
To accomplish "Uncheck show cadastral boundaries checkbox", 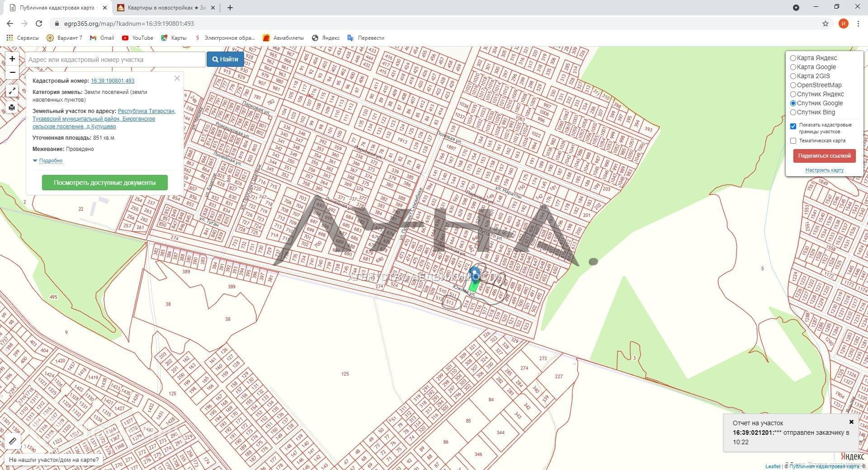I will 793,126.
